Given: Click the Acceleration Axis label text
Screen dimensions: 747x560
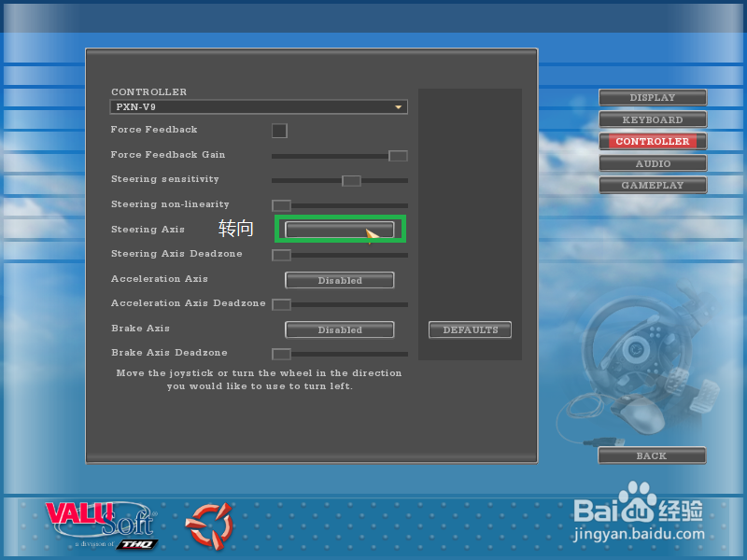Looking at the screenshot, I should [160, 278].
